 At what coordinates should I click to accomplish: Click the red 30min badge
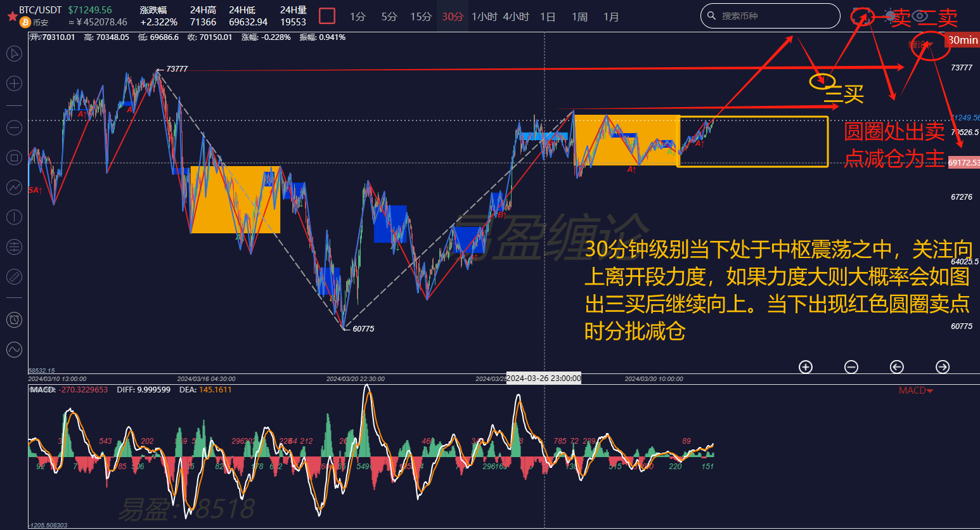963,40
